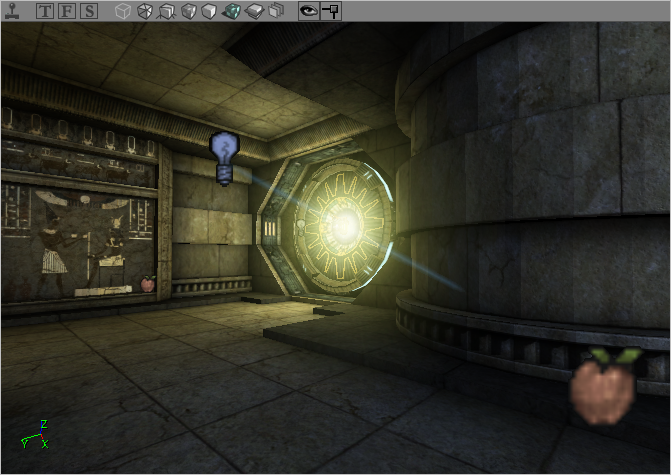Select the Perspective outlined cube icon

122,12
